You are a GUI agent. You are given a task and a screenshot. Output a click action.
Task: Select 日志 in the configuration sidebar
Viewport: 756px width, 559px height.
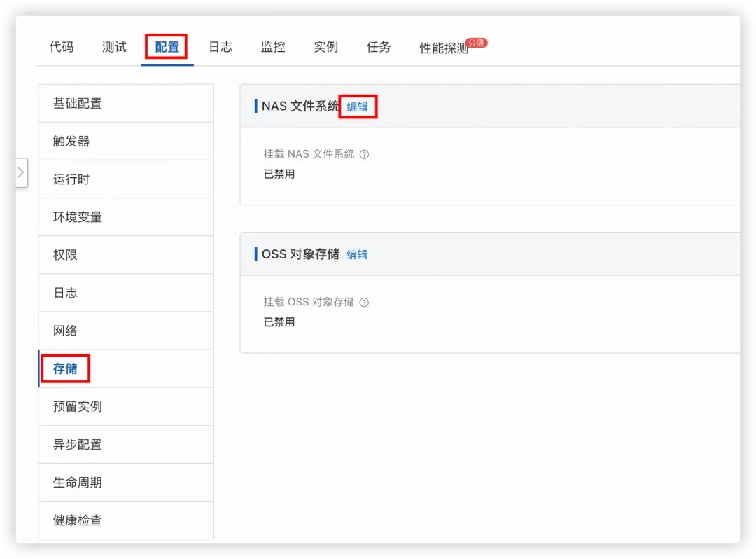point(126,293)
